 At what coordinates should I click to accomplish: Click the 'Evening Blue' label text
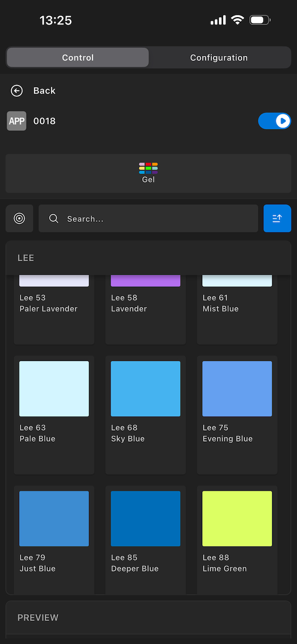[x=228, y=439]
